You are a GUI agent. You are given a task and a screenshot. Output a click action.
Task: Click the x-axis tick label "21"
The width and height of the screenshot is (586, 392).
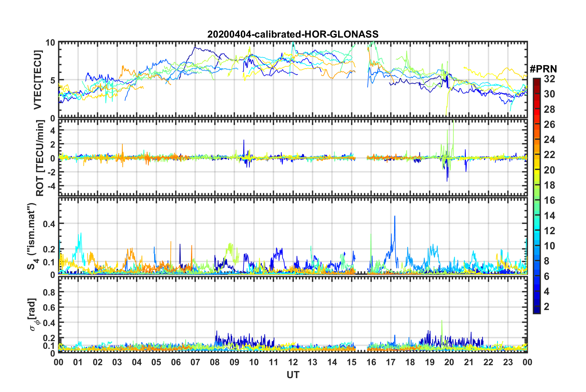click(469, 362)
